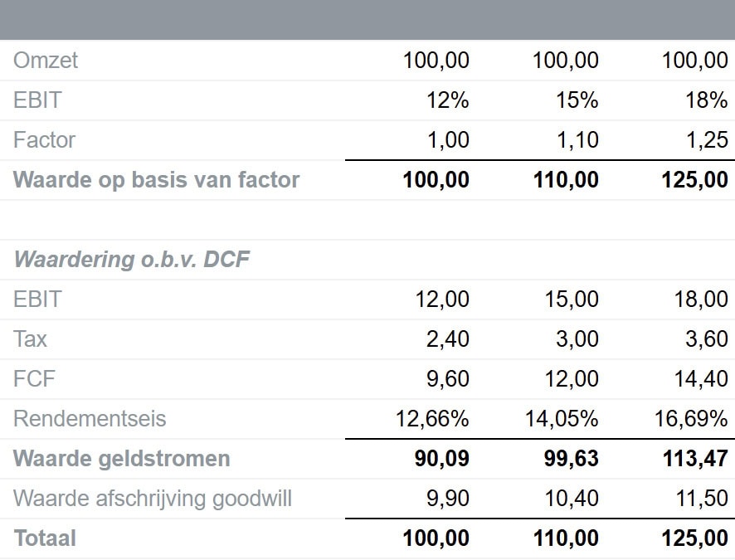Screen dimensions: 735x560
Task: Select the 'Waarde geldstromen' label
Action: tap(122, 459)
